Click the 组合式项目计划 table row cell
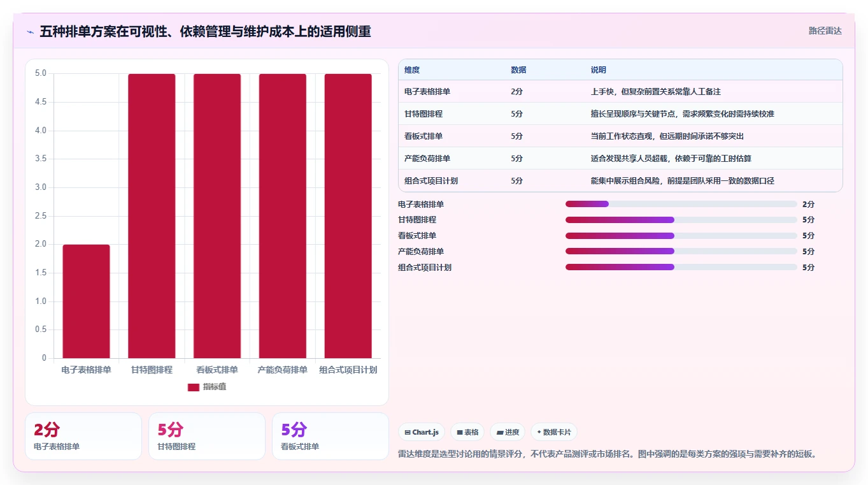Viewport: 868px width, 485px height. click(x=431, y=181)
